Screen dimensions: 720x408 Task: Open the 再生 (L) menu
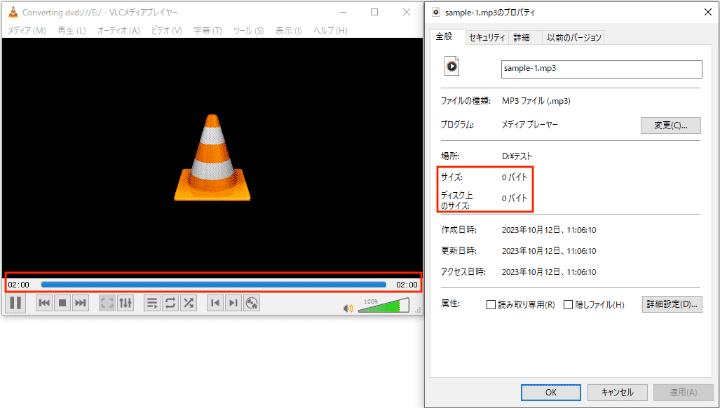point(72,31)
